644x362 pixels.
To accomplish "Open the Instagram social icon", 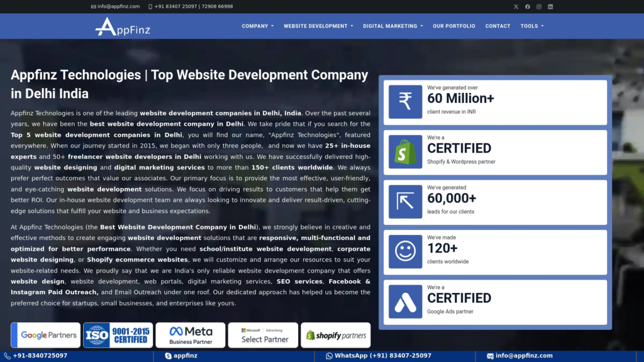I will pyautogui.click(x=539, y=6).
